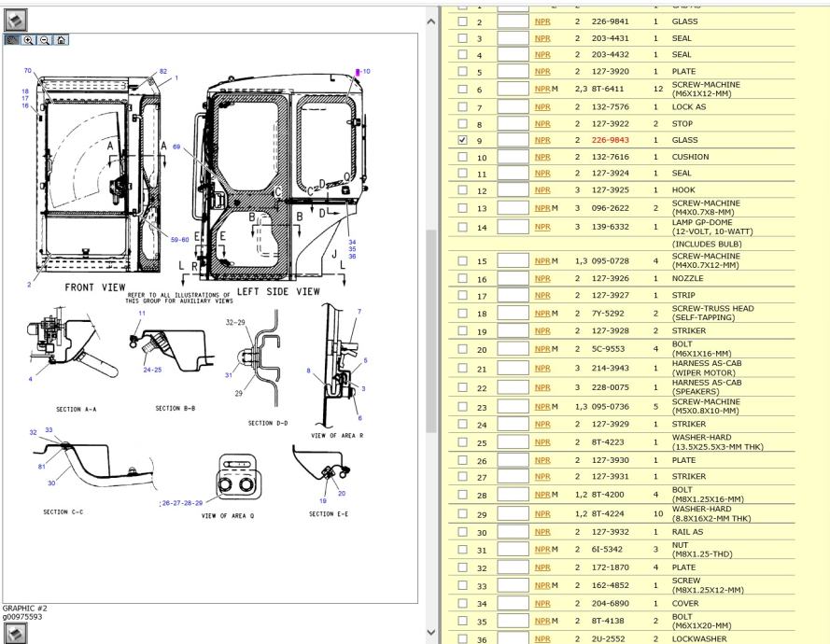Open NPR link for item 22 speakers harness
Screen dimensions: 830x644
point(542,387)
